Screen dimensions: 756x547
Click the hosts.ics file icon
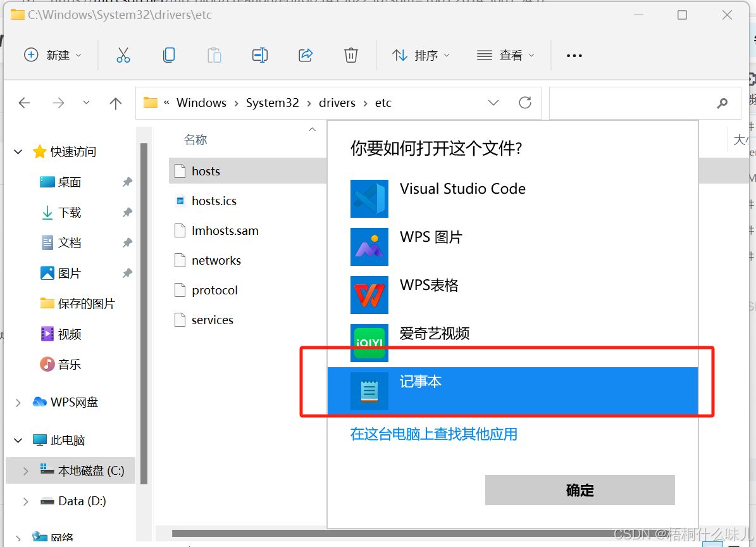coord(180,201)
